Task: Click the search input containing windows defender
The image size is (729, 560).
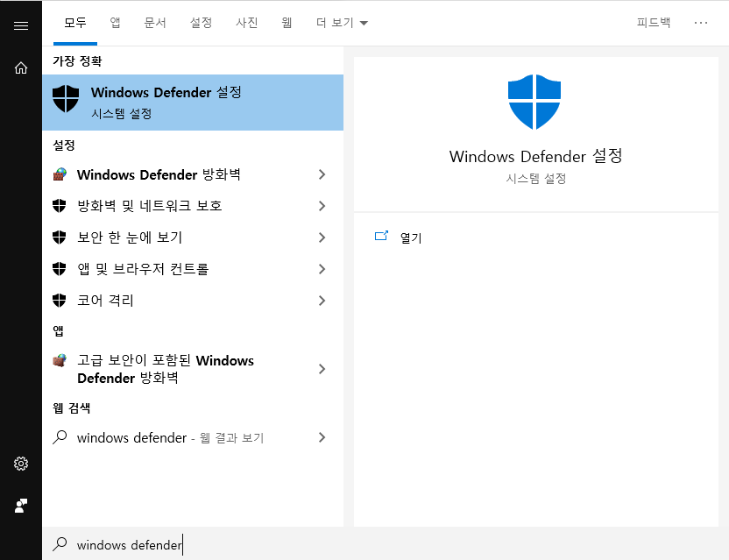Action: click(x=386, y=544)
